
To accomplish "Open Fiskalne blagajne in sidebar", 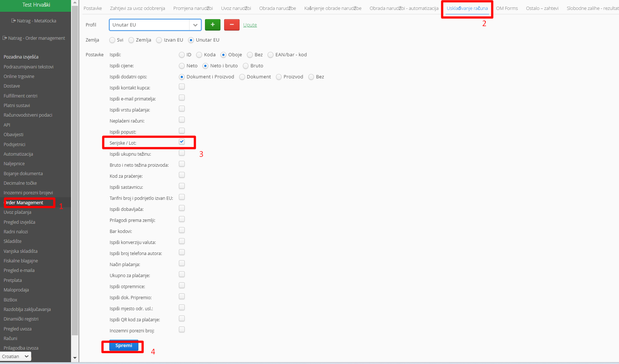I will 21,261.
